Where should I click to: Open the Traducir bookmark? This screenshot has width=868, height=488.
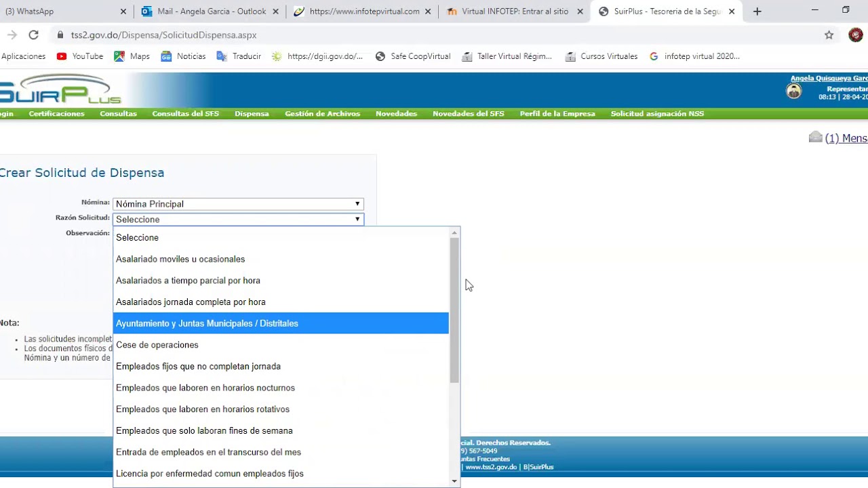(239, 56)
